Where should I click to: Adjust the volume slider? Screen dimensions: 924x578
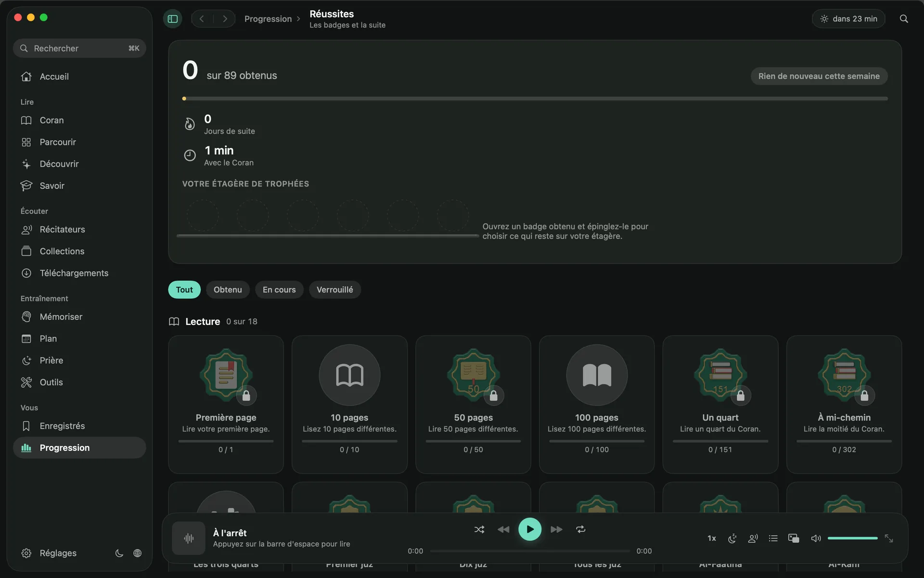click(x=853, y=538)
